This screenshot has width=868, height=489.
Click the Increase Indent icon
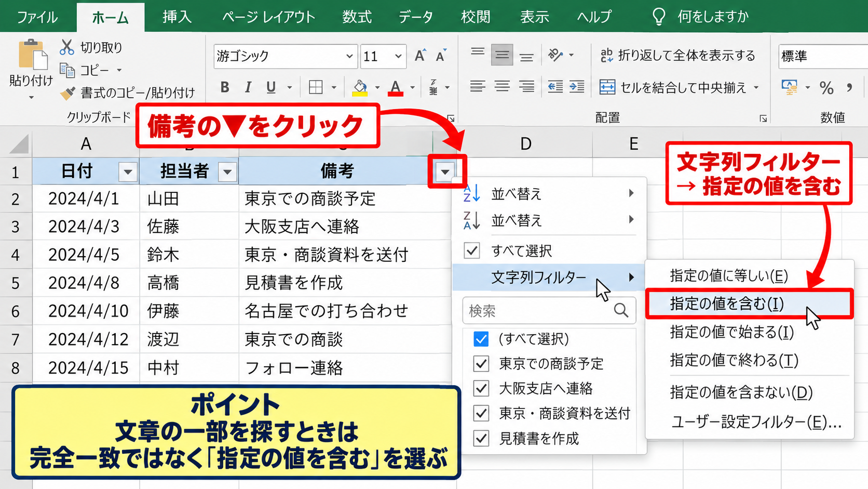click(577, 87)
